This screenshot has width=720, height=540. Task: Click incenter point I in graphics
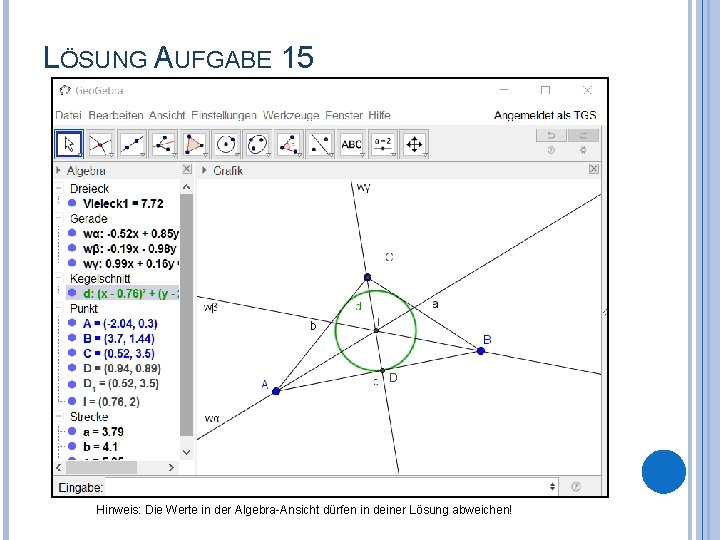point(376,330)
